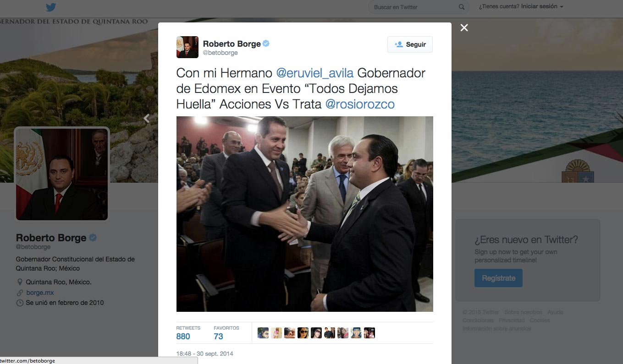The width and height of the screenshot is (623, 364).
Task: Click the Twitter bird logo
Action: pyautogui.click(x=51, y=7)
